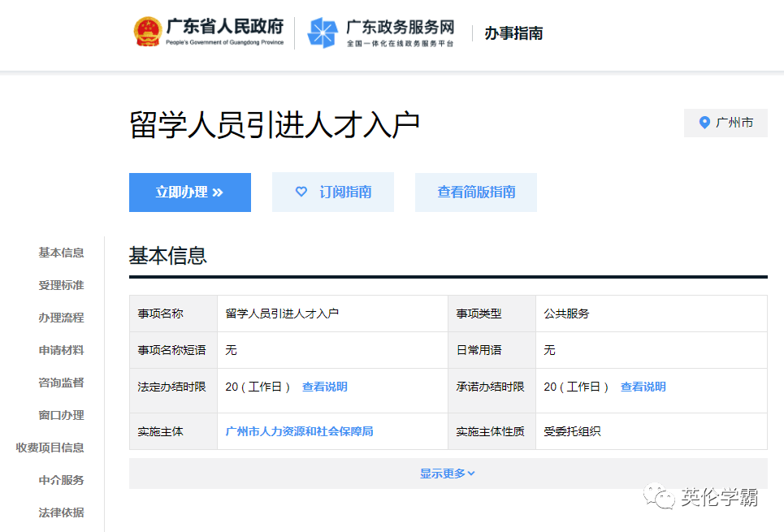Open the 广州市 city selector
Screen dimensions: 784x532
click(x=726, y=123)
